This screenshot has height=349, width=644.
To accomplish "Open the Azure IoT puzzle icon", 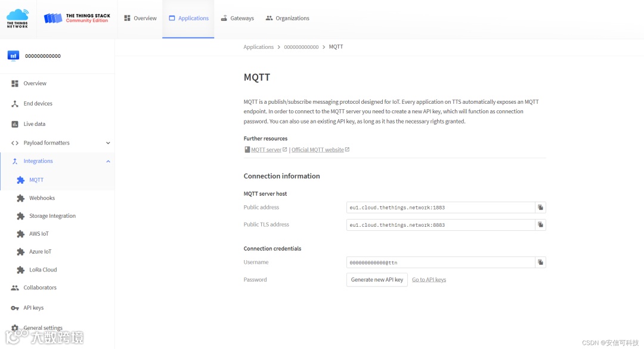I will 20,252.
